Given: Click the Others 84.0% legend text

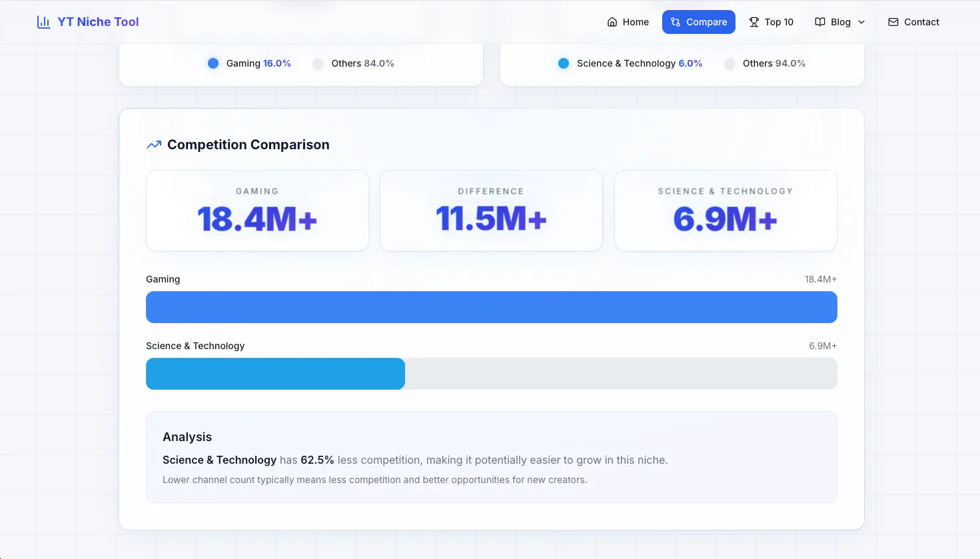Looking at the screenshot, I should tap(363, 63).
